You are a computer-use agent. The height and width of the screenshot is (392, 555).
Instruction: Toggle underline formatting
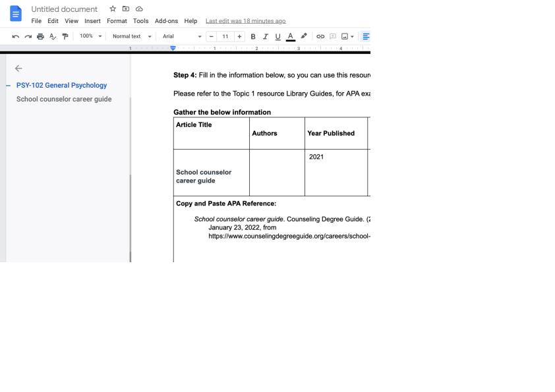pos(277,37)
